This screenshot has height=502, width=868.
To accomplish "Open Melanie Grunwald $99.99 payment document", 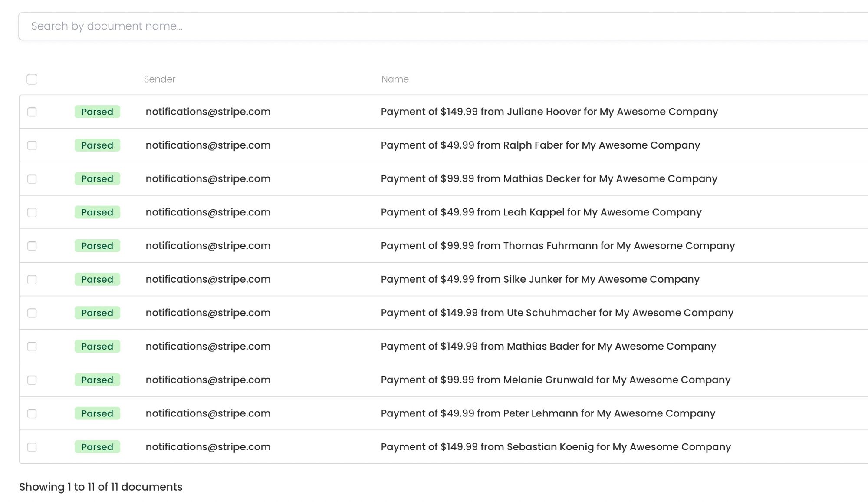I will (x=556, y=380).
